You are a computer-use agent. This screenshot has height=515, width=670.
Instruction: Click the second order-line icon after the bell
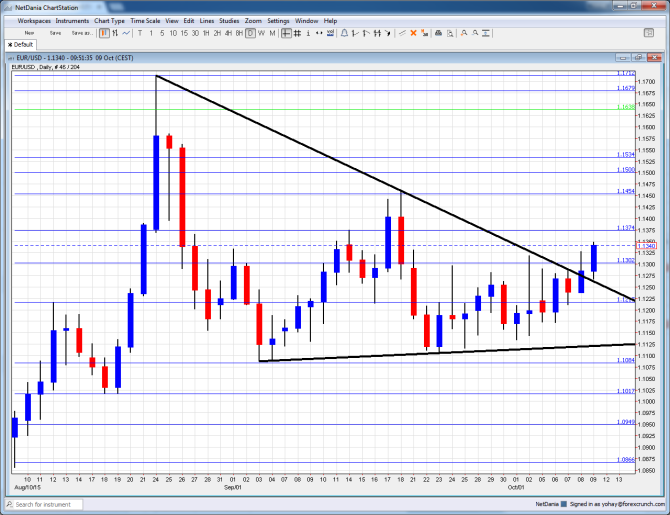point(366,33)
